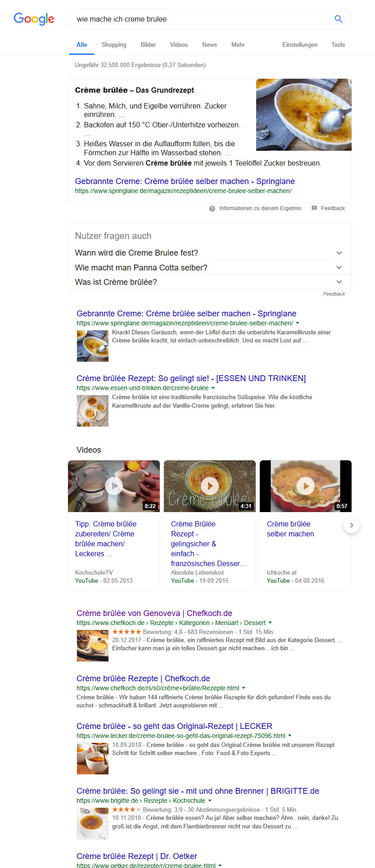Click the blue search magnifier icon
Screen dimensions: 375x868
[339, 19]
